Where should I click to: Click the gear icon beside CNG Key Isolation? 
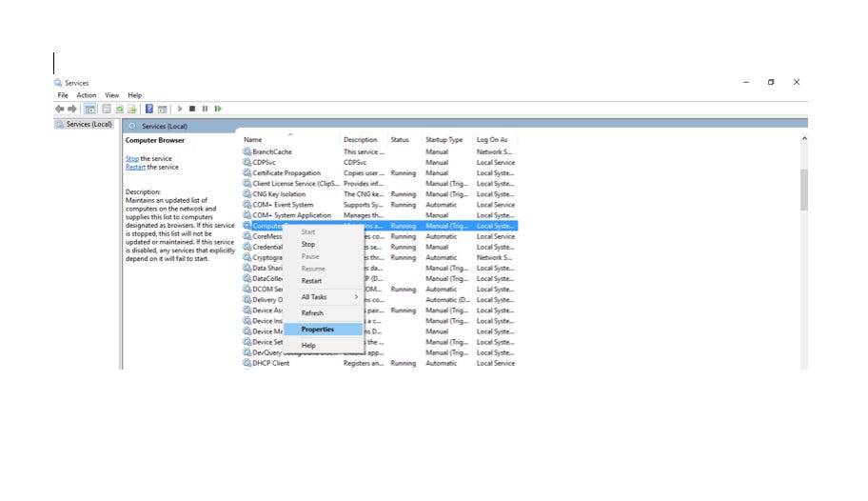247,193
